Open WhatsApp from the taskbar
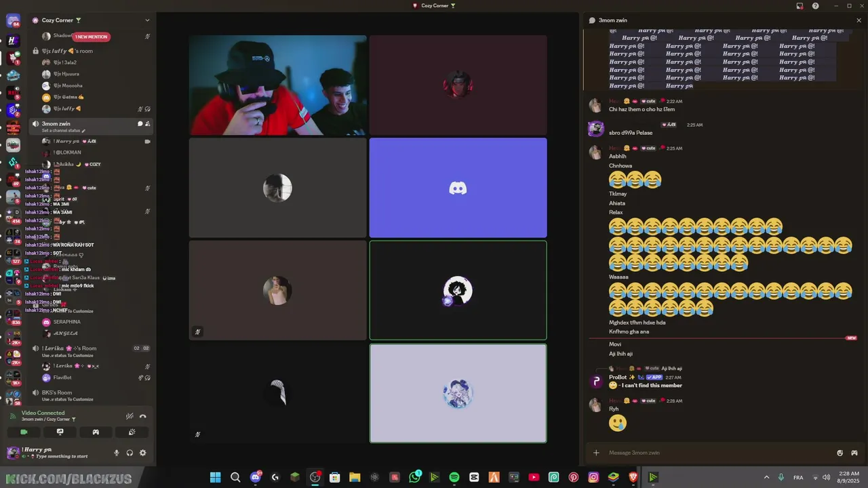Image resolution: width=868 pixels, height=488 pixels. point(414,477)
